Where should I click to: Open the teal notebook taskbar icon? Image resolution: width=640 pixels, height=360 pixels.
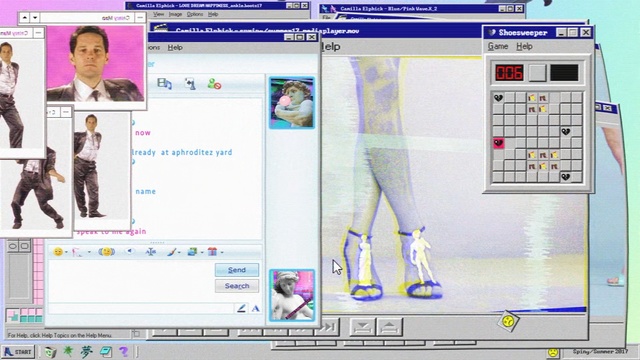point(106,351)
